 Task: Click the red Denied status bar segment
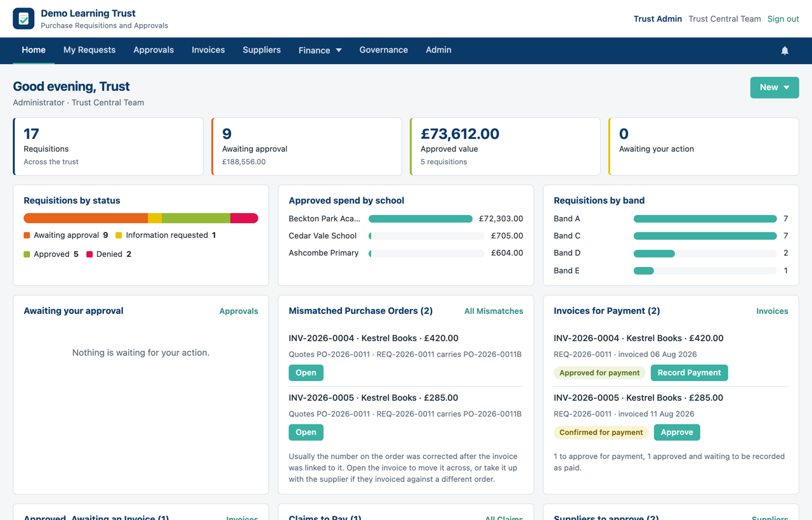coord(244,218)
